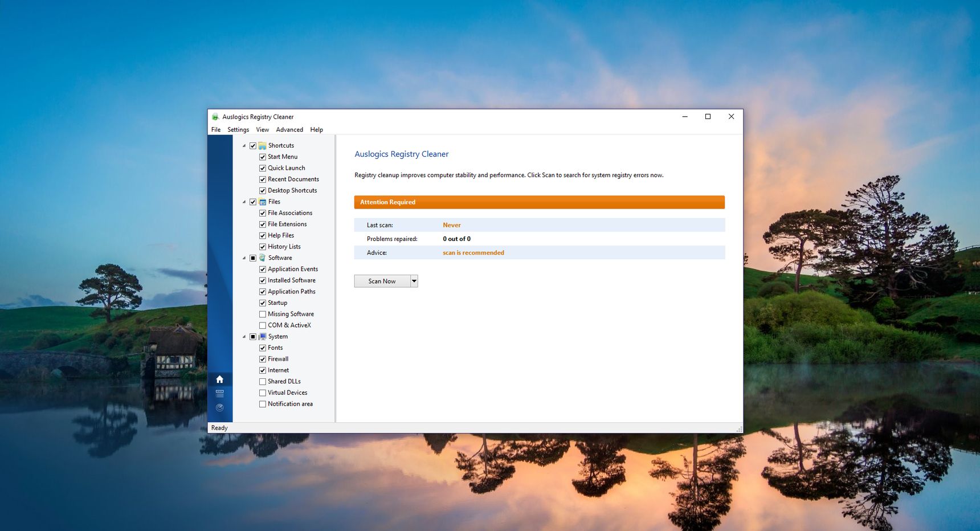
Task: Enable the Missing Software checkbox
Action: click(x=263, y=314)
